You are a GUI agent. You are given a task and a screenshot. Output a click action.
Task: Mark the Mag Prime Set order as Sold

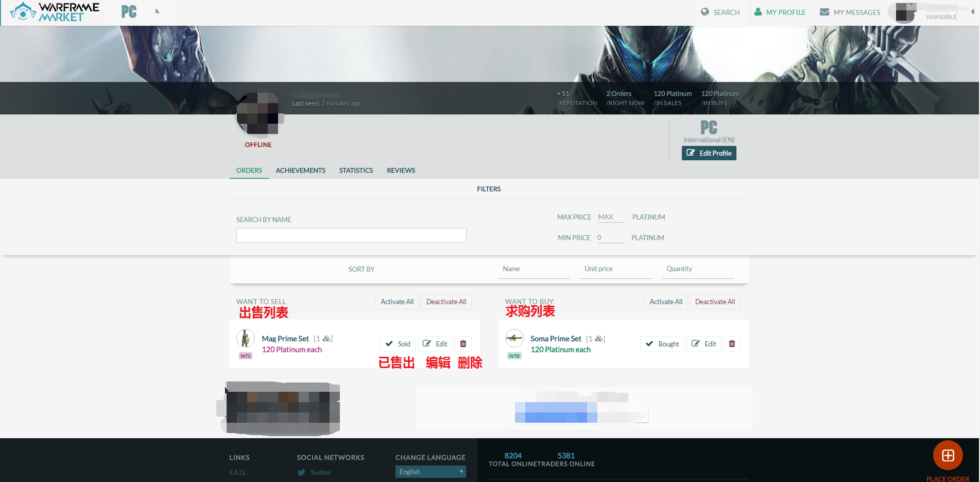tap(398, 344)
